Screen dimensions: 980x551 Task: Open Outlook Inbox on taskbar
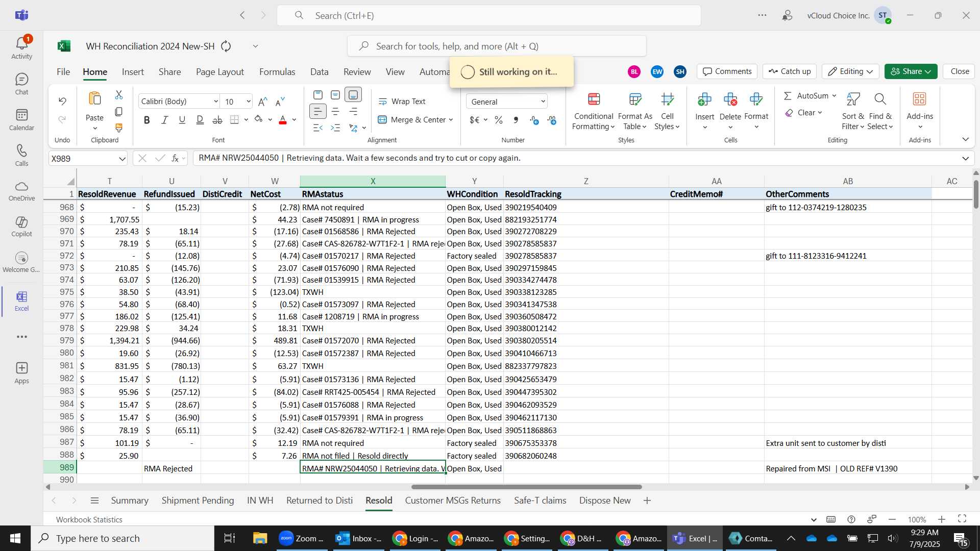(x=359, y=538)
